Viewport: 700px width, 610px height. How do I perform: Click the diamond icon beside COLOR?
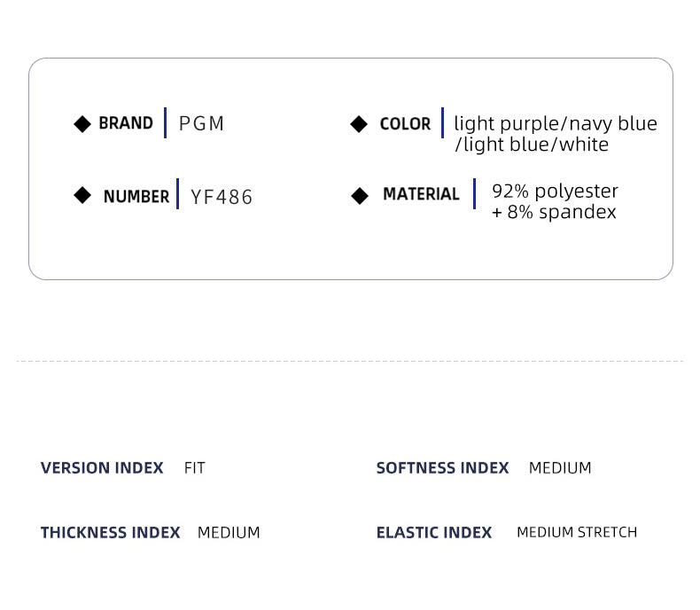(x=359, y=124)
